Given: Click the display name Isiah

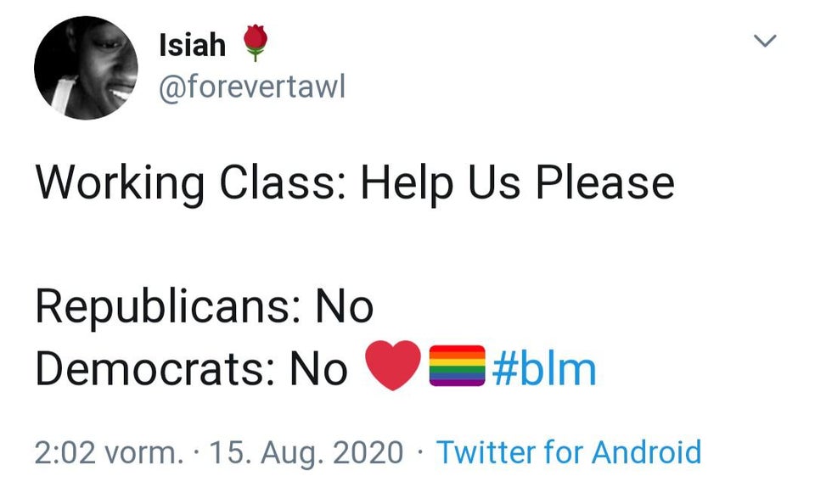Looking at the screenshot, I should point(192,44).
